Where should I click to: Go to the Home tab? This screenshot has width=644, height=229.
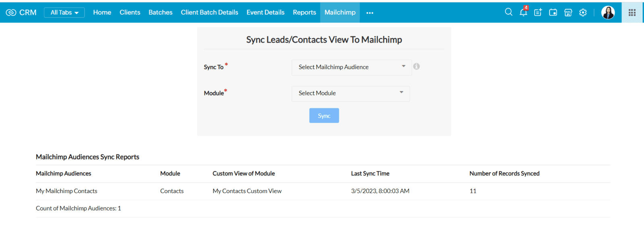click(102, 12)
